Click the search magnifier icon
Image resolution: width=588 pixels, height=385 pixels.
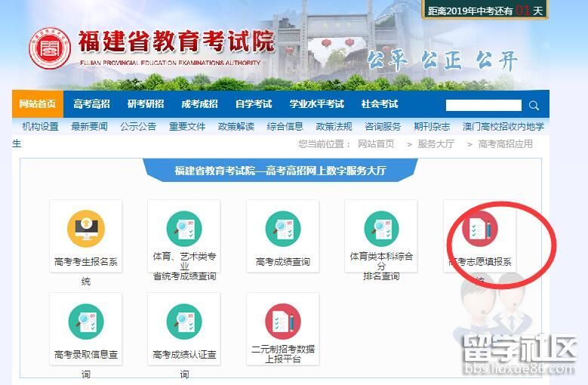(x=534, y=106)
